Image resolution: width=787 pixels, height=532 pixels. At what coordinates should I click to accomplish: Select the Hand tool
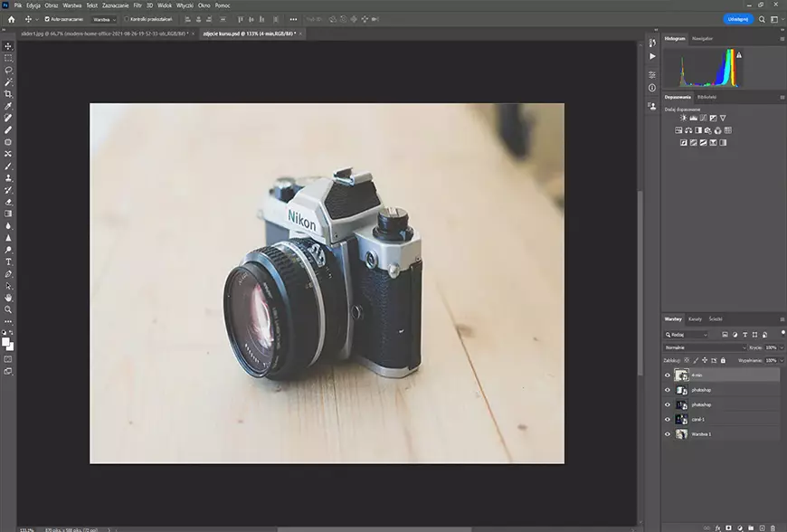pos(8,298)
